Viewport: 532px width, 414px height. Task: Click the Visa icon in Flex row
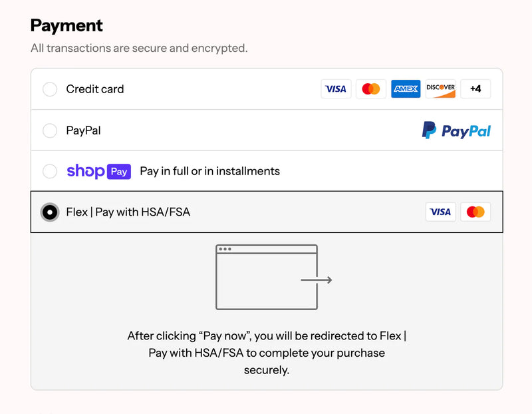coord(440,212)
